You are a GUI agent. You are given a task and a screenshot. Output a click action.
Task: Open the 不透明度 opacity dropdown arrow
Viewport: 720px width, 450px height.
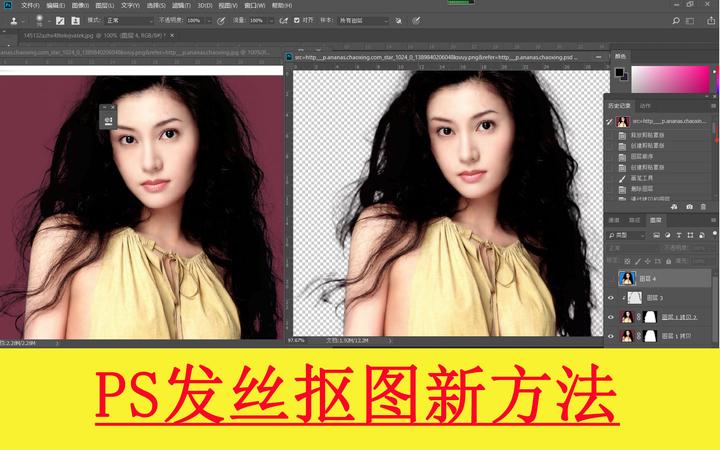209,21
